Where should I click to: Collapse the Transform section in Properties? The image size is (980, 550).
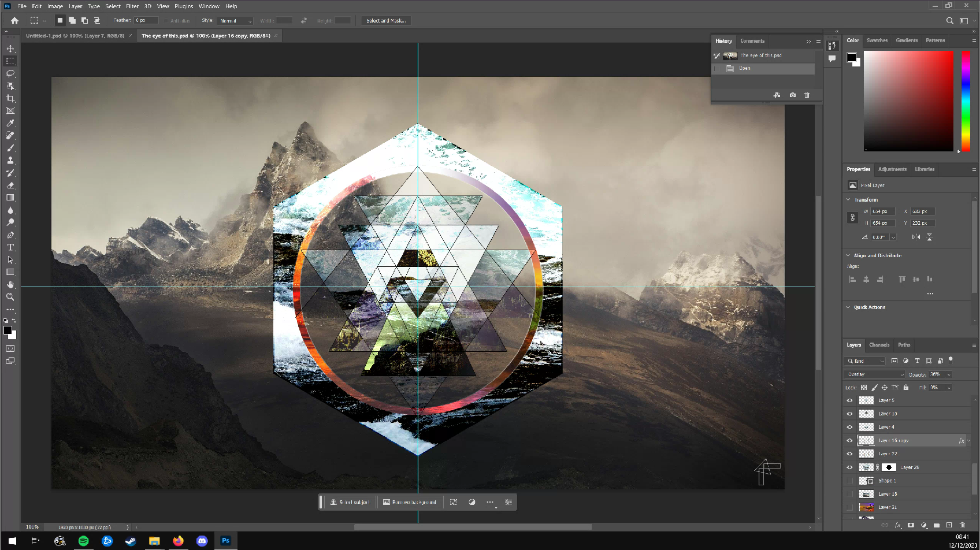[848, 200]
